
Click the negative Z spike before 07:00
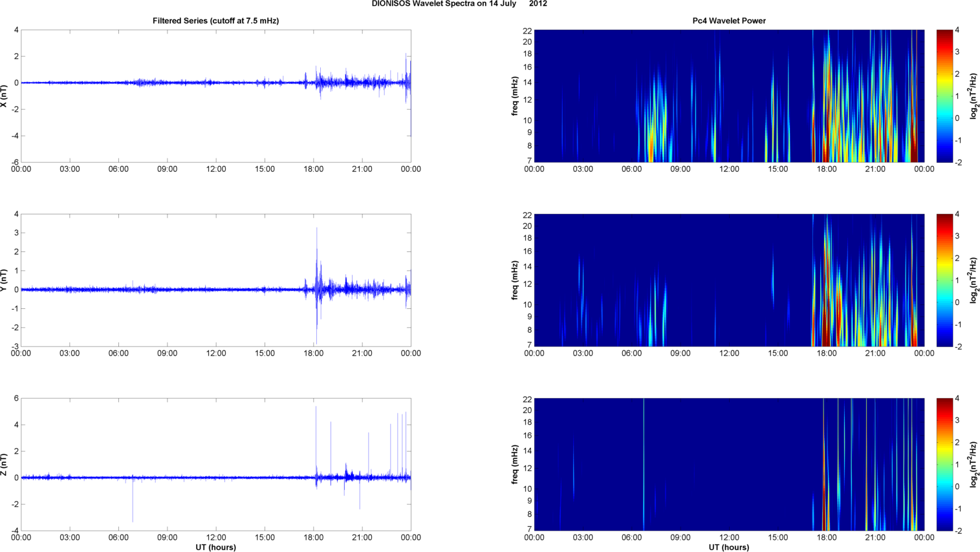click(x=133, y=511)
